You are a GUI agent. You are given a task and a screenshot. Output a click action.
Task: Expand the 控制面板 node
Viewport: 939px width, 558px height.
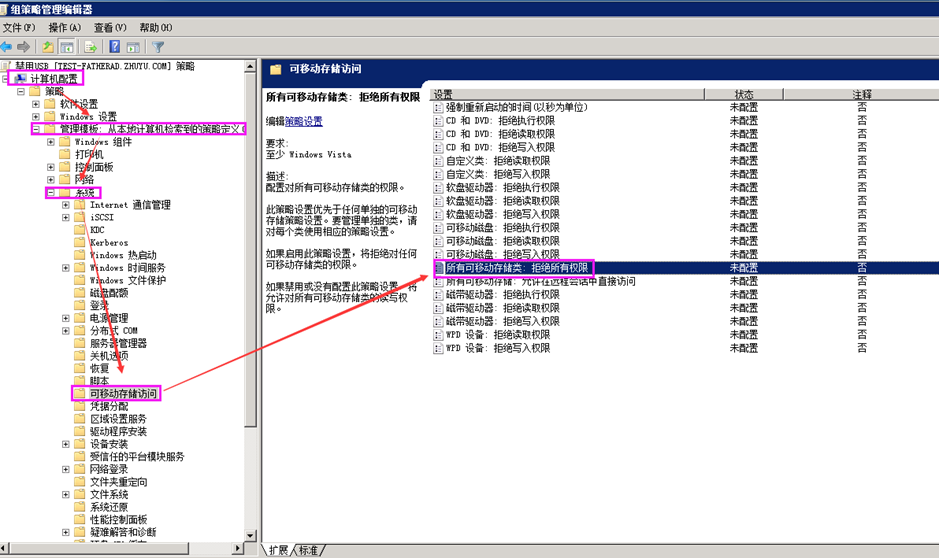click(51, 167)
